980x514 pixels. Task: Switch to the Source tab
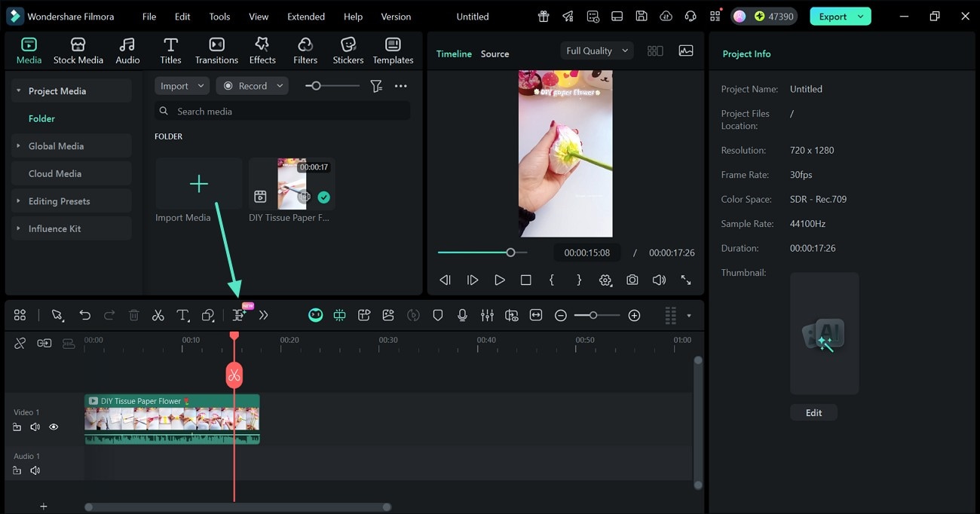click(495, 54)
